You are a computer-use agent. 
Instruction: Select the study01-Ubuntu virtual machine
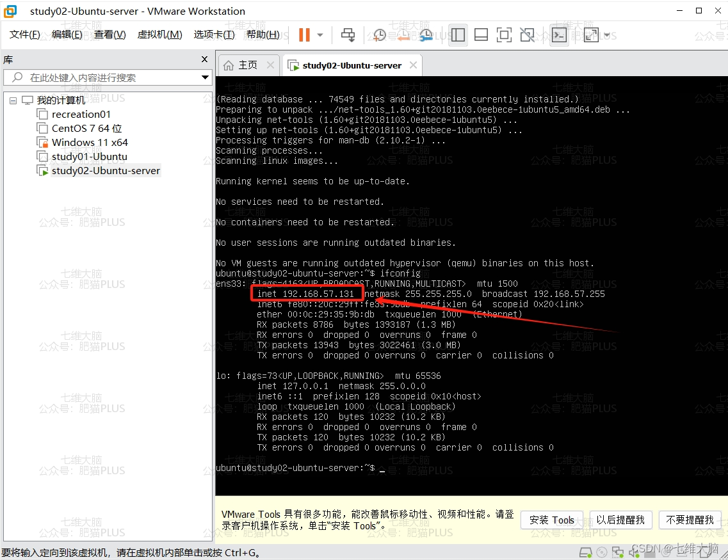(x=90, y=156)
